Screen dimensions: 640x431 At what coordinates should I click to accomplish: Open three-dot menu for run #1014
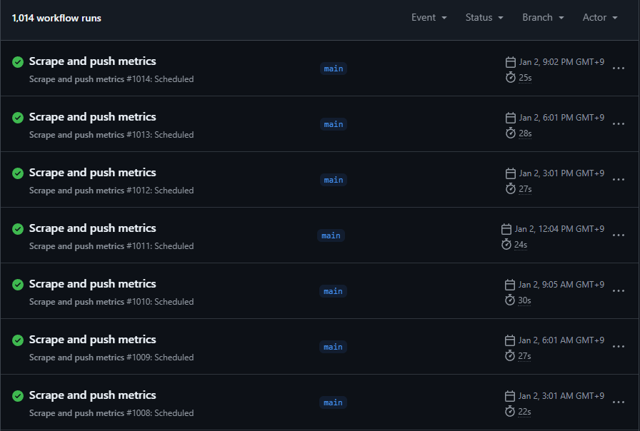tap(619, 69)
